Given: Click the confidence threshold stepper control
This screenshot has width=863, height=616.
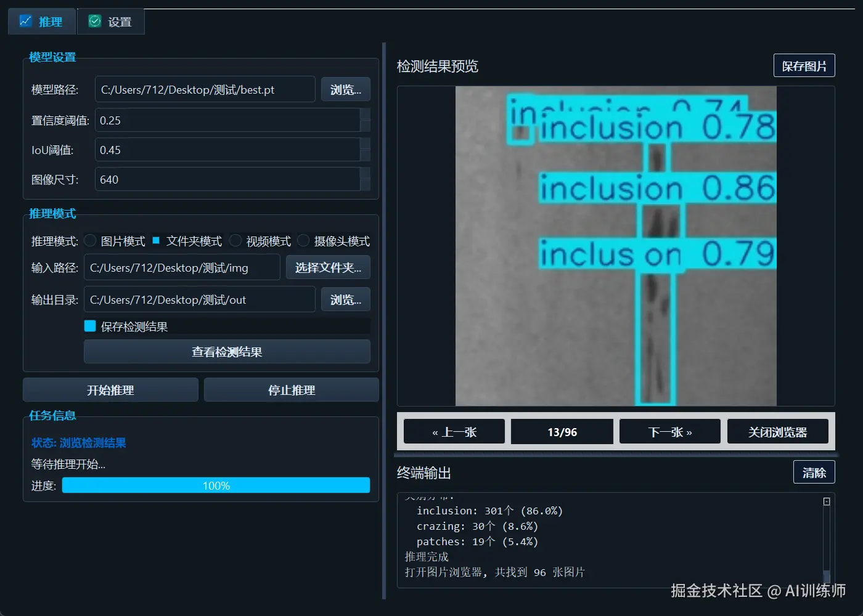Looking at the screenshot, I should coord(366,120).
